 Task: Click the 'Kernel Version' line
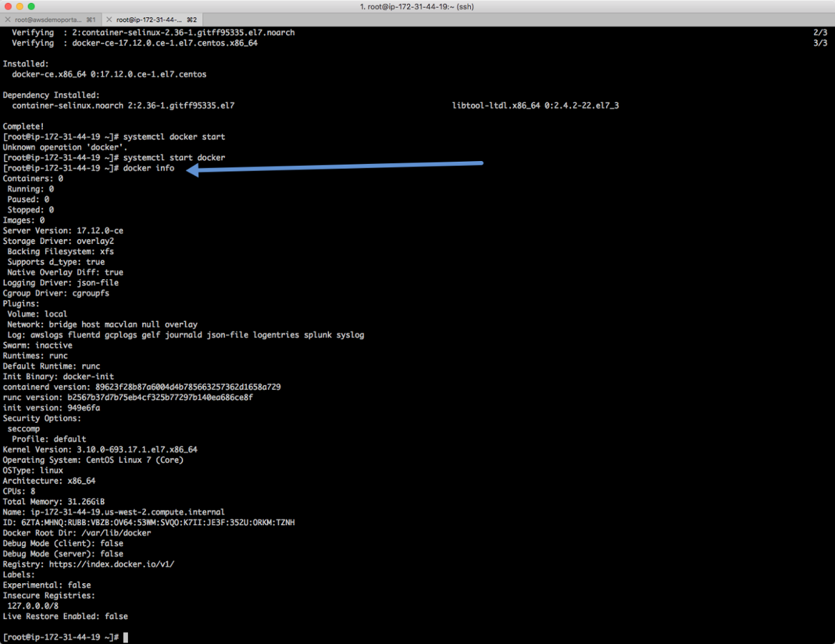(x=100, y=449)
